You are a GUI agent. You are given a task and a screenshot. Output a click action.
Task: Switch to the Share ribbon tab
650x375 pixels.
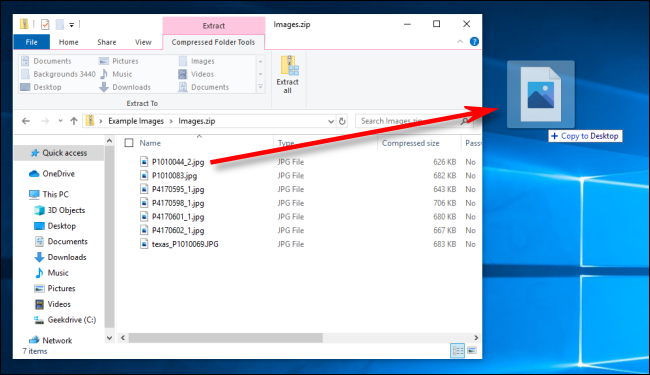(107, 42)
